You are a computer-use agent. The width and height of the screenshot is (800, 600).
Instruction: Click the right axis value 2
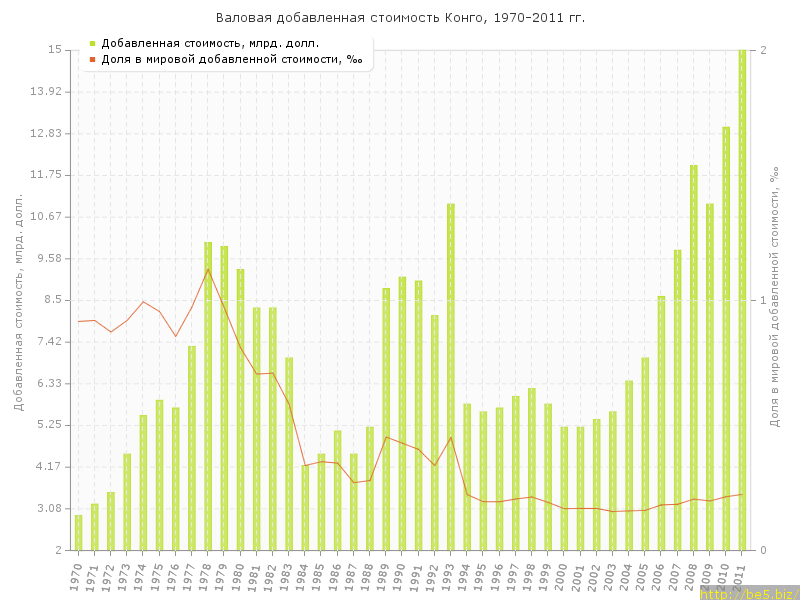tap(763, 50)
